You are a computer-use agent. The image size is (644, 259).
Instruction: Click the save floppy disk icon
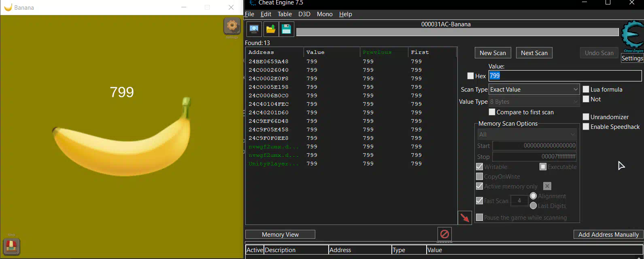287,29
